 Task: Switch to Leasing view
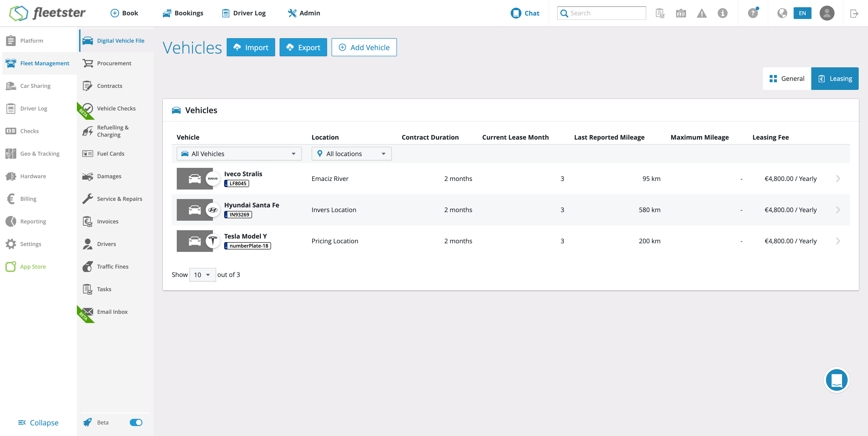click(835, 78)
